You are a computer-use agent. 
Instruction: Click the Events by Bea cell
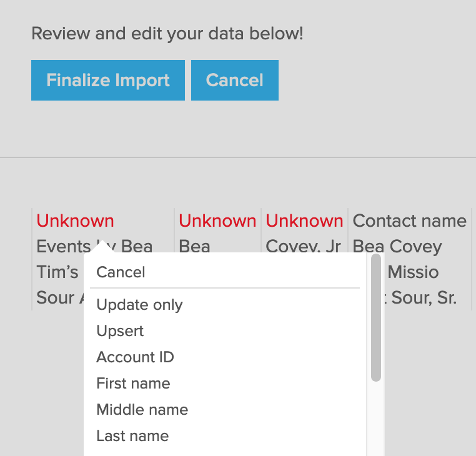click(62, 247)
